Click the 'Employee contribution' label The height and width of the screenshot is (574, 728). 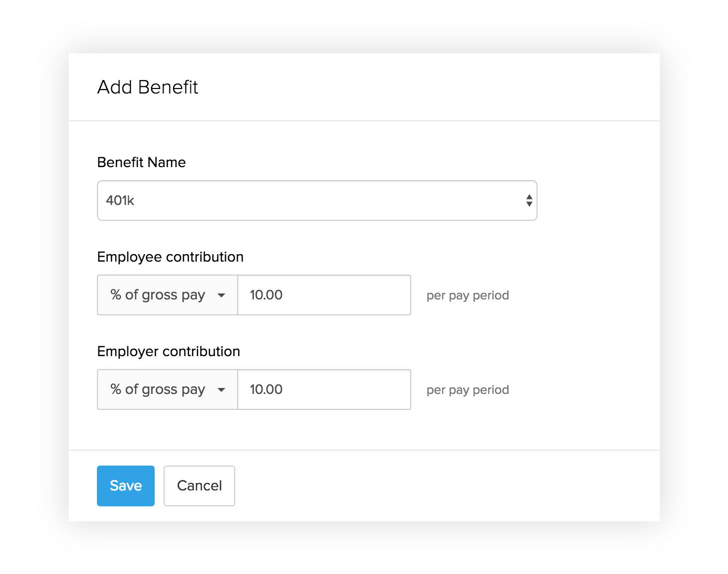(171, 257)
